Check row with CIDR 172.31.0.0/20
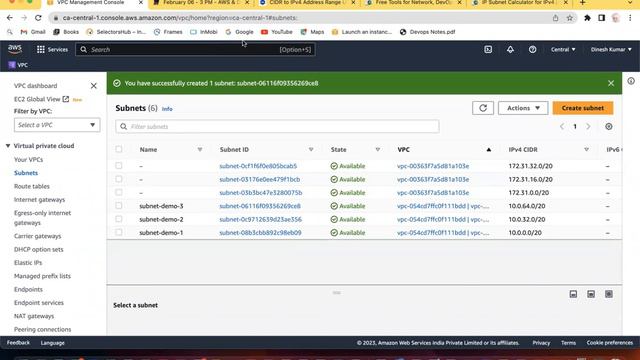Screen dimensions: 640x360 119,192
